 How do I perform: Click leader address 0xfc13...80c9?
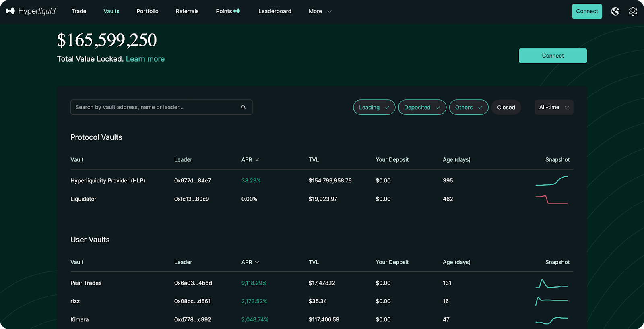pyautogui.click(x=192, y=199)
